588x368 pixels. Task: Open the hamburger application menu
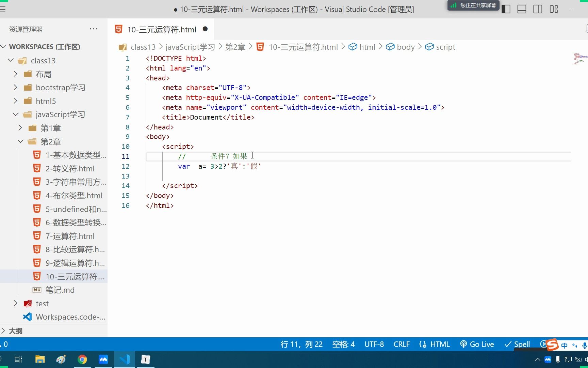coord(3,9)
